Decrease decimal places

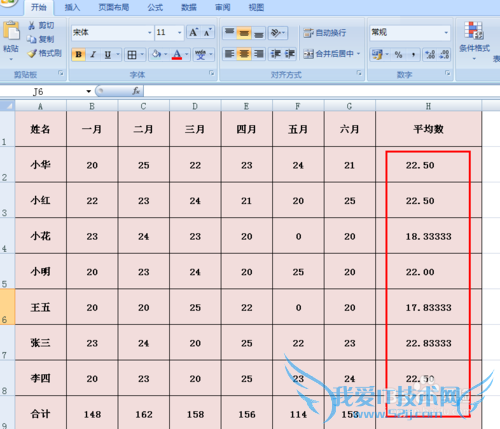(444, 54)
